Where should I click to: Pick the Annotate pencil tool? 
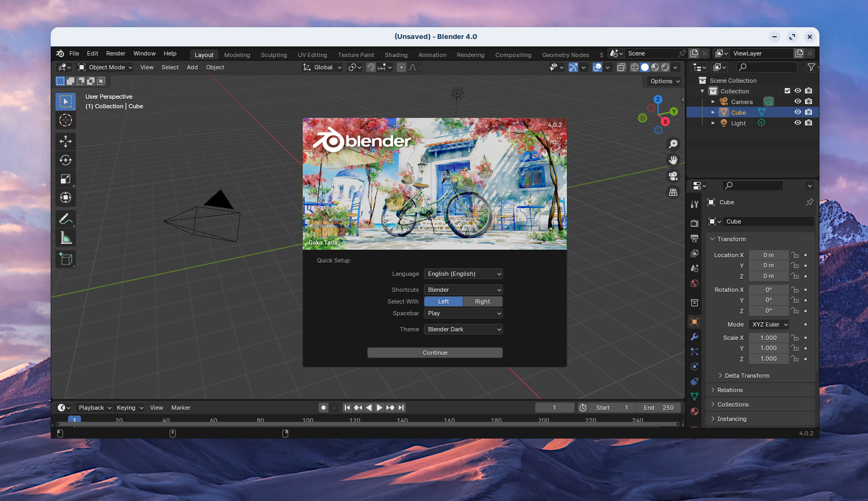coord(66,219)
